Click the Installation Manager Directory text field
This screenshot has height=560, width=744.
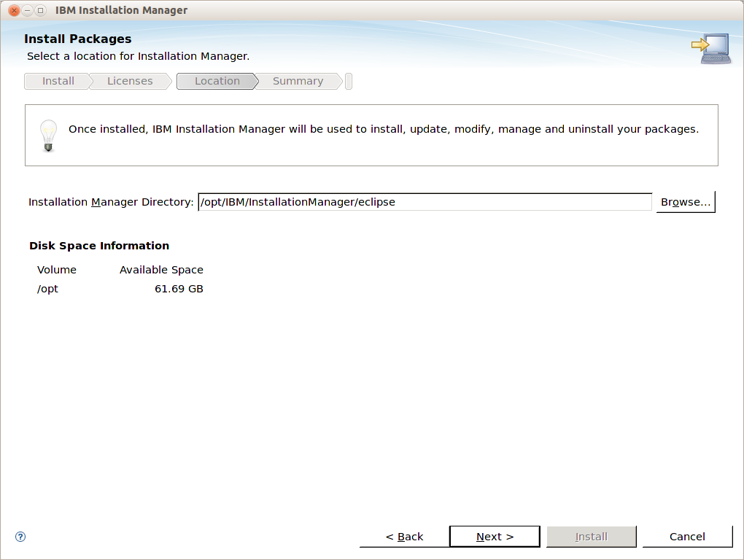pos(425,202)
